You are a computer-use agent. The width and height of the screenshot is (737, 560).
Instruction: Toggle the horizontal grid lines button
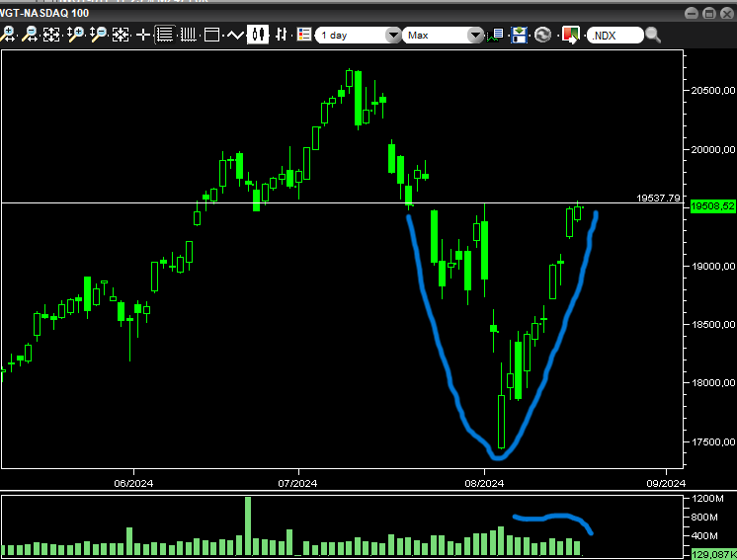click(x=165, y=35)
